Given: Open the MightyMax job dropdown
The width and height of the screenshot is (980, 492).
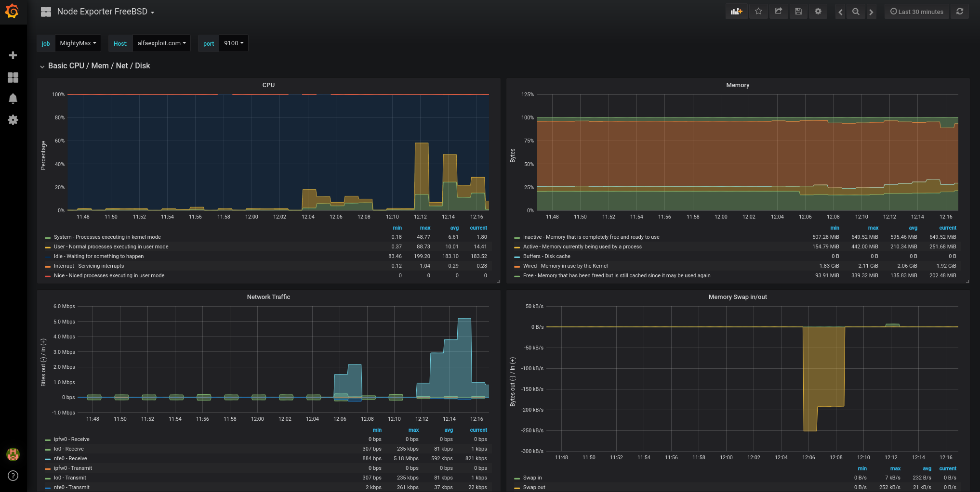Looking at the screenshot, I should click(78, 43).
